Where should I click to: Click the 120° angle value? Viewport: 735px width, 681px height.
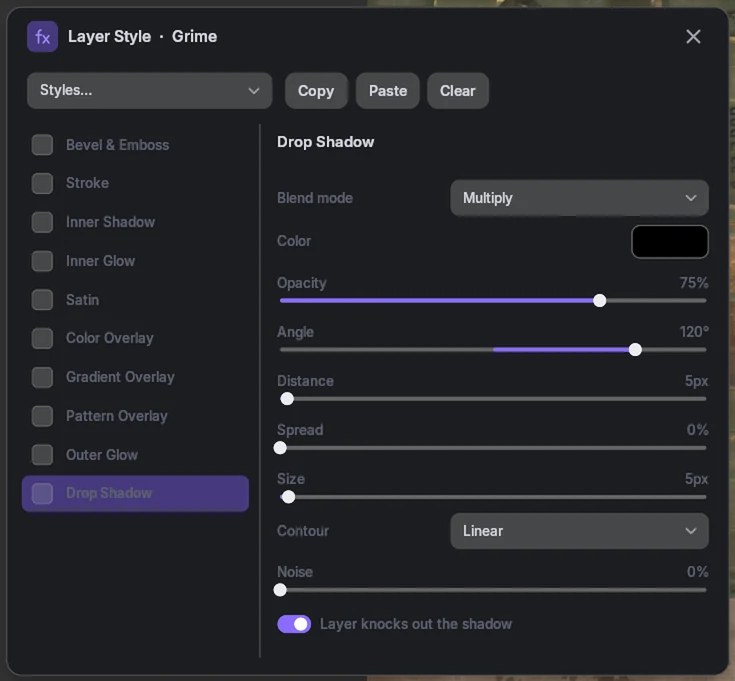click(694, 332)
